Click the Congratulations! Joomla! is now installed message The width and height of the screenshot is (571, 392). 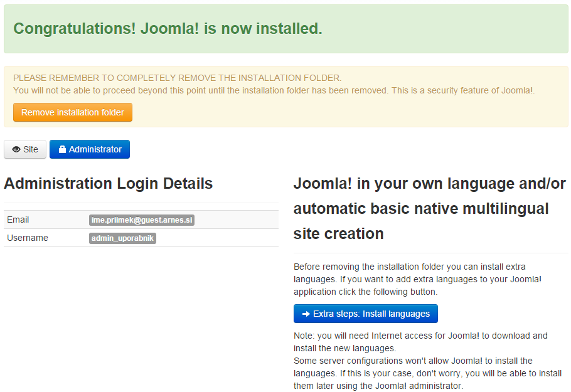[168, 28]
